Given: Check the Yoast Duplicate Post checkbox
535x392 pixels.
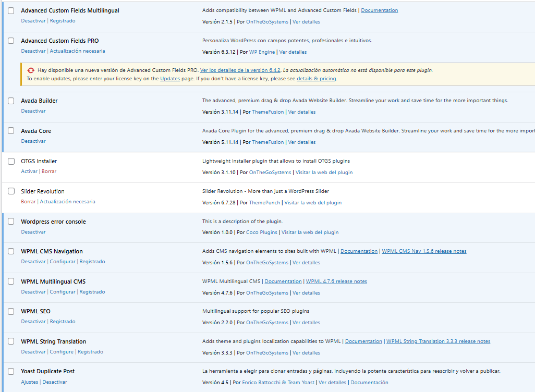Looking at the screenshot, I should 11,372.
